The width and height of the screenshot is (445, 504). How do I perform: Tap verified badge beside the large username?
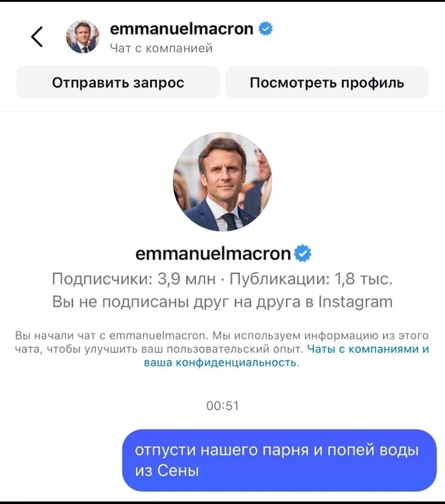coord(303,254)
